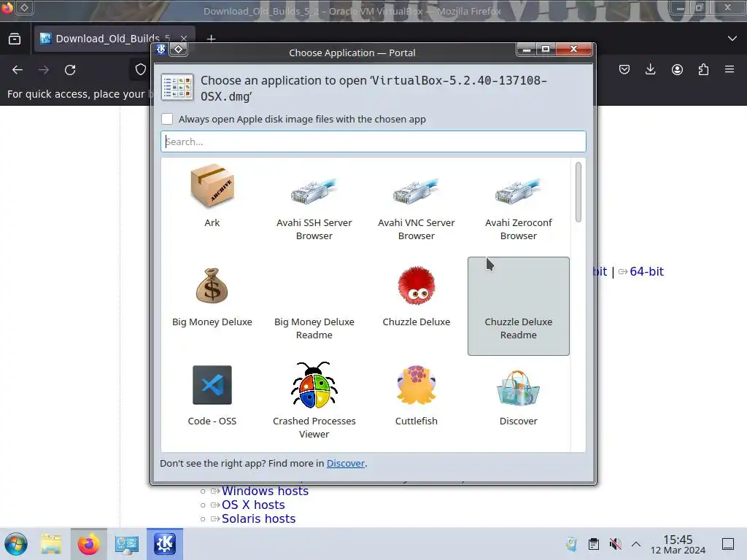Screen dimensions: 747x560
Task: Click show desktop button in taskbar
Action: [728, 544]
